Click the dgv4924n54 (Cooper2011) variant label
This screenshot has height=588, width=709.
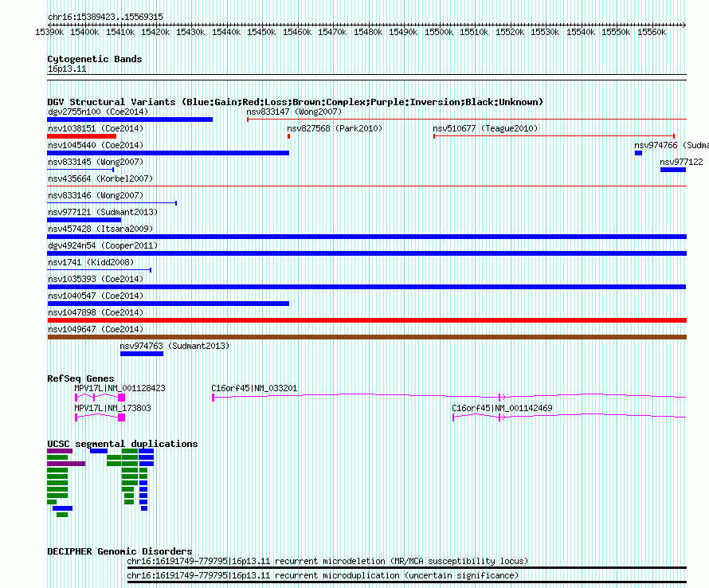[x=103, y=245]
